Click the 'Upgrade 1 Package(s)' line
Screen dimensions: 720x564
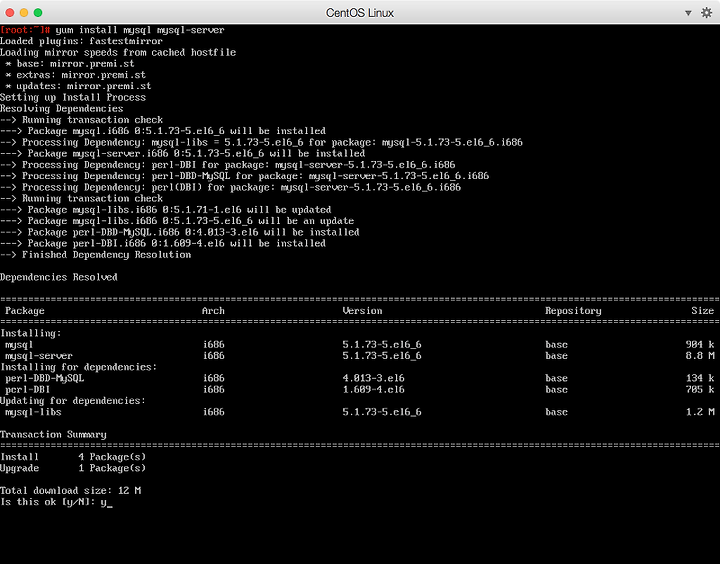[73, 468]
